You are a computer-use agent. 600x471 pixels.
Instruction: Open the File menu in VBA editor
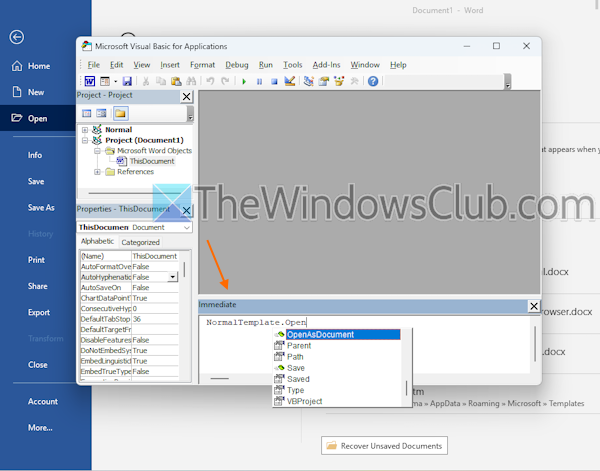click(94, 65)
